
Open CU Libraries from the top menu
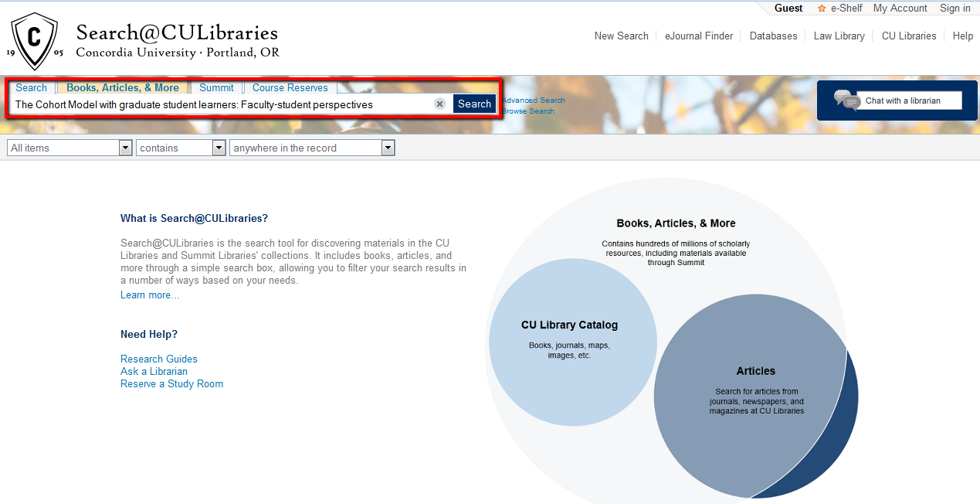(x=909, y=36)
